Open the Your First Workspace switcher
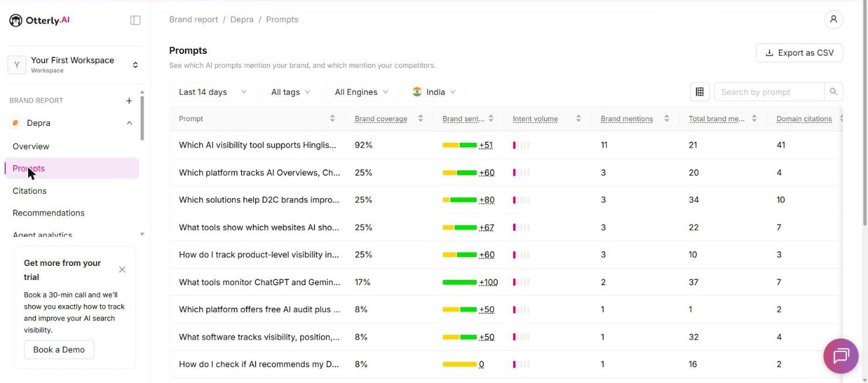Screen dimensions: 868x383 [x=75, y=64]
